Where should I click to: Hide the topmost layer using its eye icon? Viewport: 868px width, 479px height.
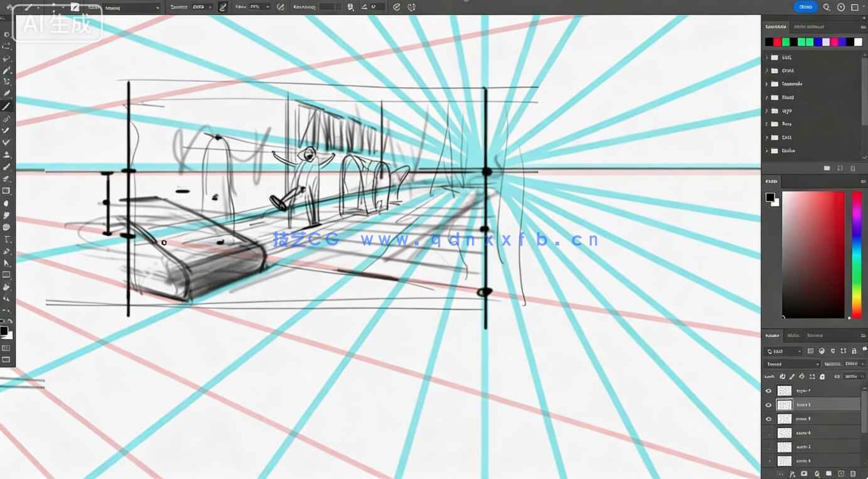768,390
